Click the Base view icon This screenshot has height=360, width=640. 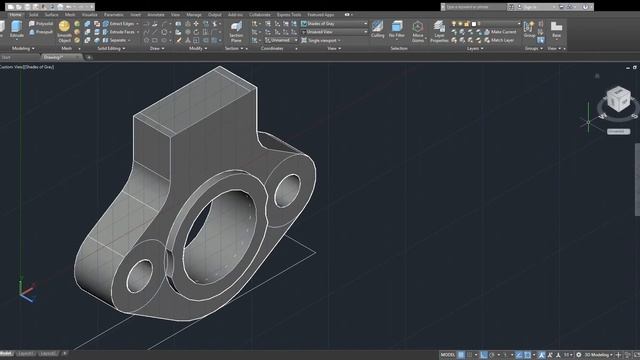pos(556,29)
